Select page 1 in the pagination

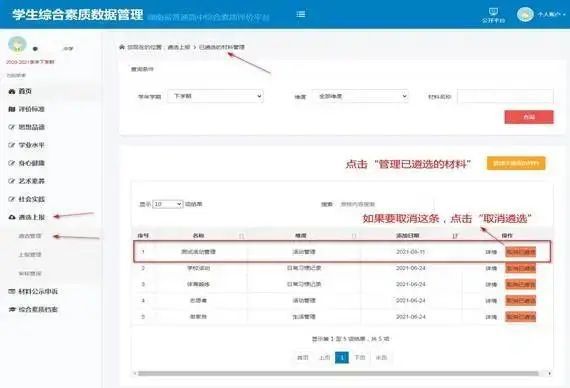(x=342, y=358)
